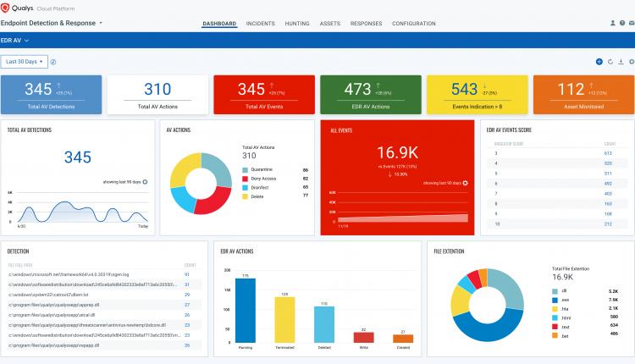This screenshot has width=635, height=364.
Task: Switch to the Responses tab
Action: [x=366, y=24]
